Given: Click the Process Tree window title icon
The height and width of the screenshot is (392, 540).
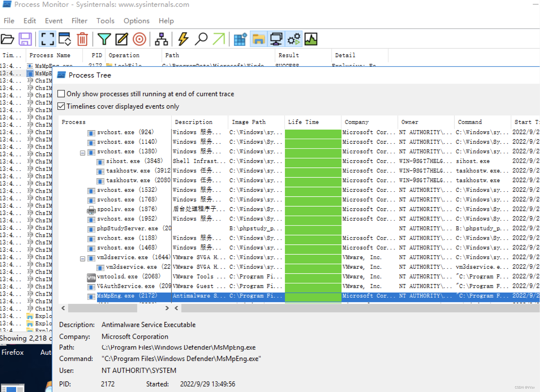Looking at the screenshot, I should pos(61,75).
